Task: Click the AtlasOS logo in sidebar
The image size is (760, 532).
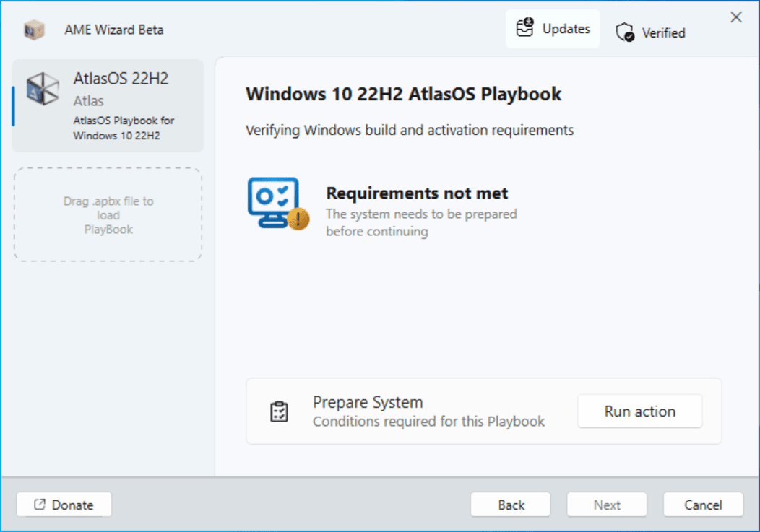Action: point(43,89)
